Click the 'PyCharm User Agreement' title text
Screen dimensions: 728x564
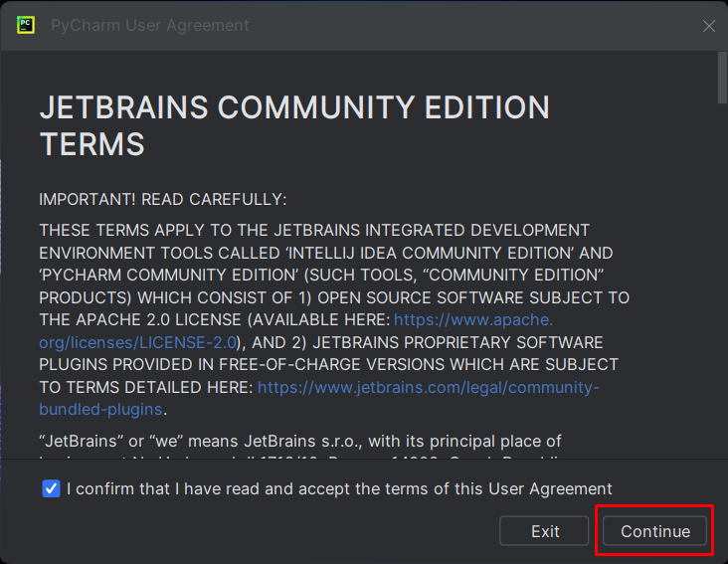(149, 25)
